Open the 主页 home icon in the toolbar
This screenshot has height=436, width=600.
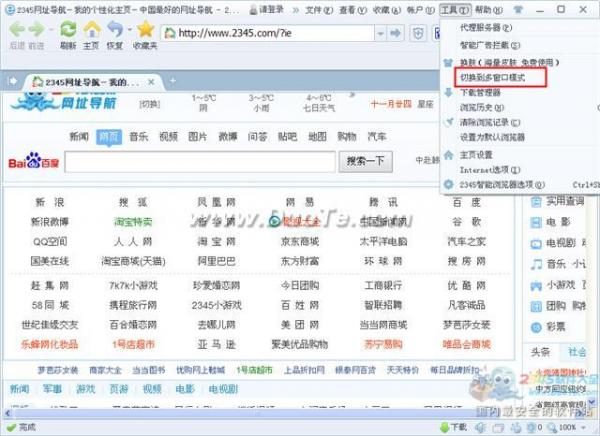point(92,29)
